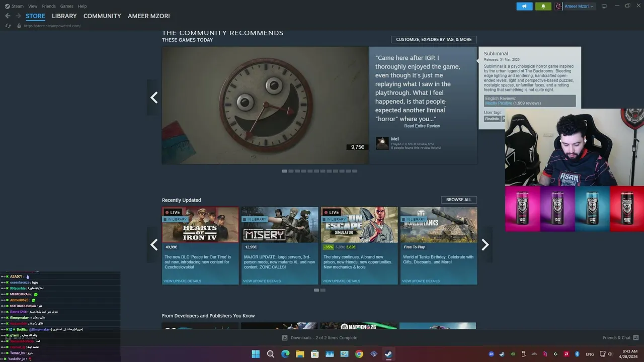Click the Madden 26 thumbnail

359,326
